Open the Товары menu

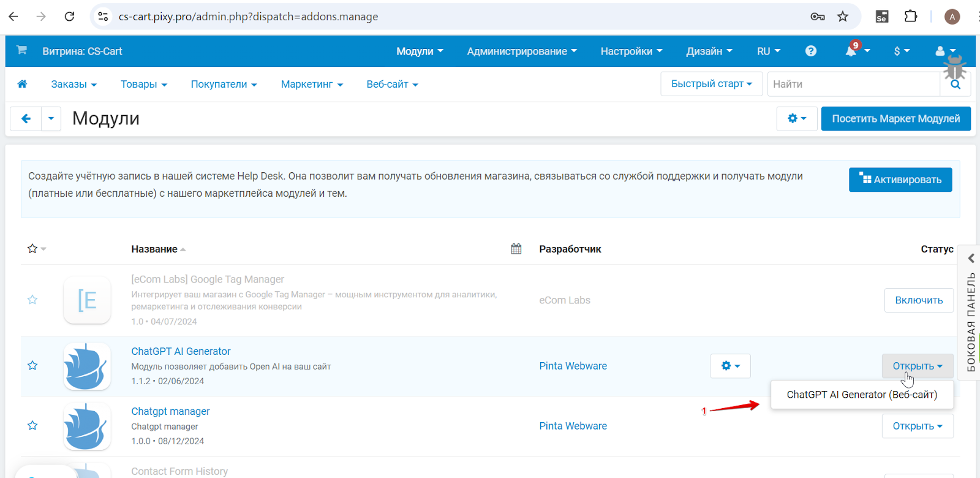coord(144,85)
